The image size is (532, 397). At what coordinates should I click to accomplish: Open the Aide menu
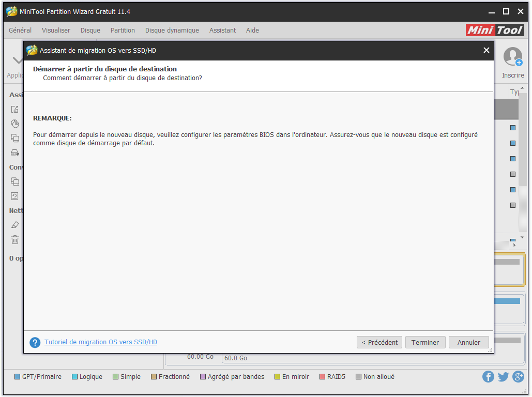(252, 30)
